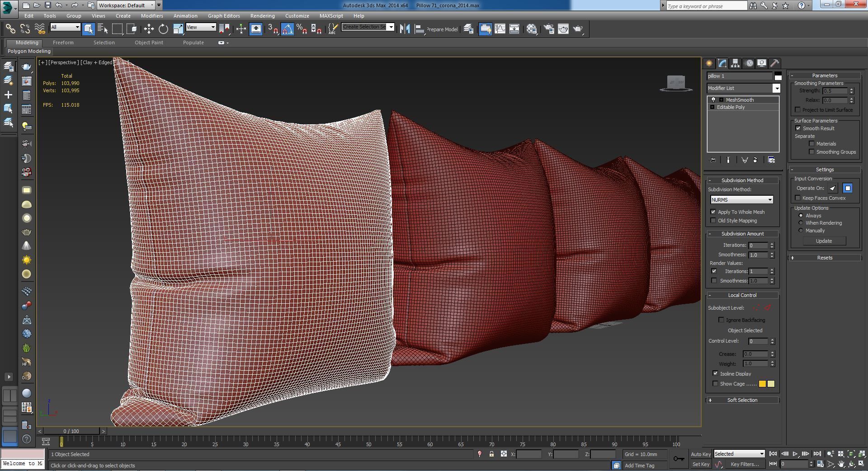This screenshot has height=471, width=868.
Task: Open the Curve Editor toolbar icon
Action: click(x=500, y=29)
